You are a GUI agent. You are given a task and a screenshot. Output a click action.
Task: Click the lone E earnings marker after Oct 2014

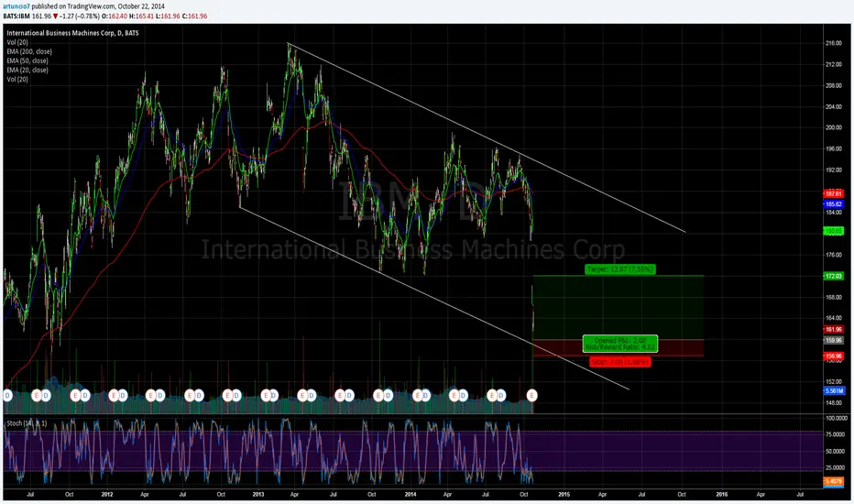tap(531, 396)
